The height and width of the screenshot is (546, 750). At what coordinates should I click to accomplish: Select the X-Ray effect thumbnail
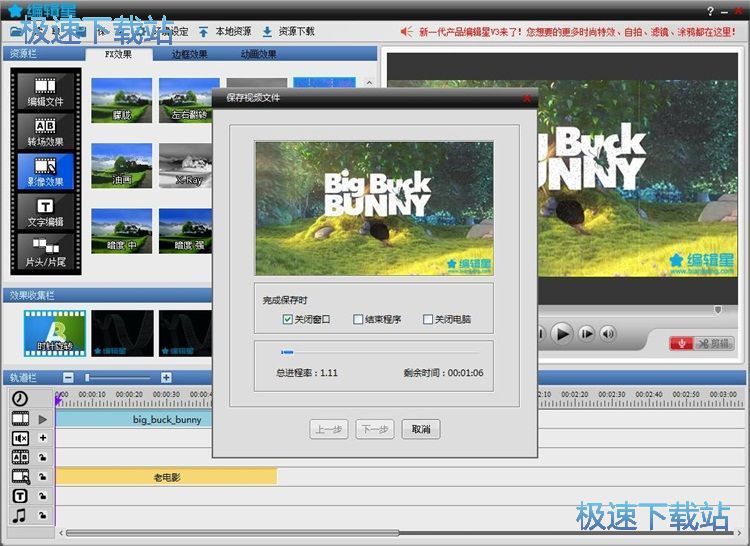[186, 165]
